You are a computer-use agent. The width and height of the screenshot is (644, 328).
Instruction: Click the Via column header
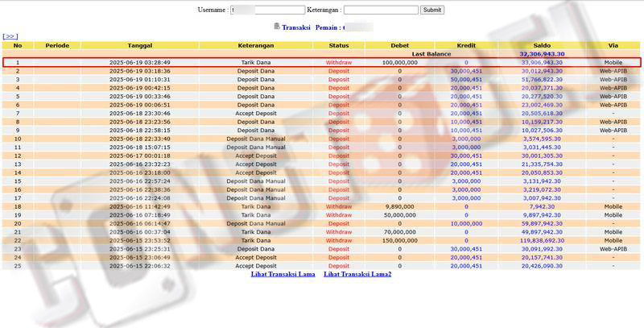(x=613, y=45)
